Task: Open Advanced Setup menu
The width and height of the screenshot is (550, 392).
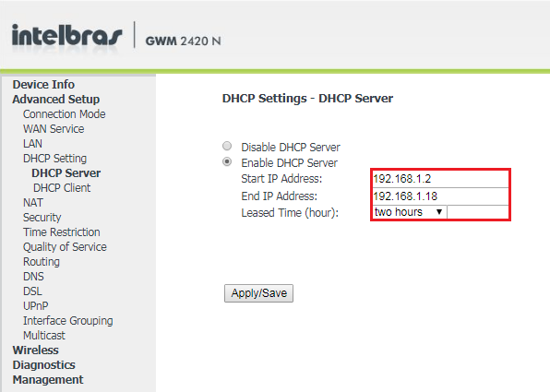Action: click(56, 100)
